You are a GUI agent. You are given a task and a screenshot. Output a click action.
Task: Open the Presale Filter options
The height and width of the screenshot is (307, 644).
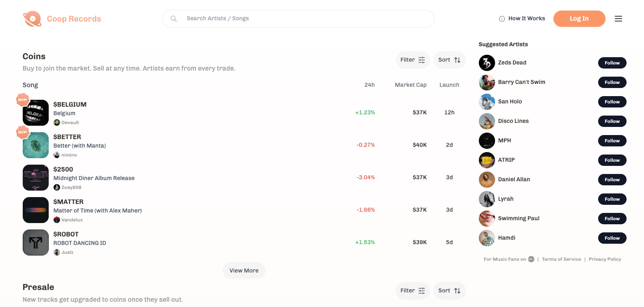(413, 291)
